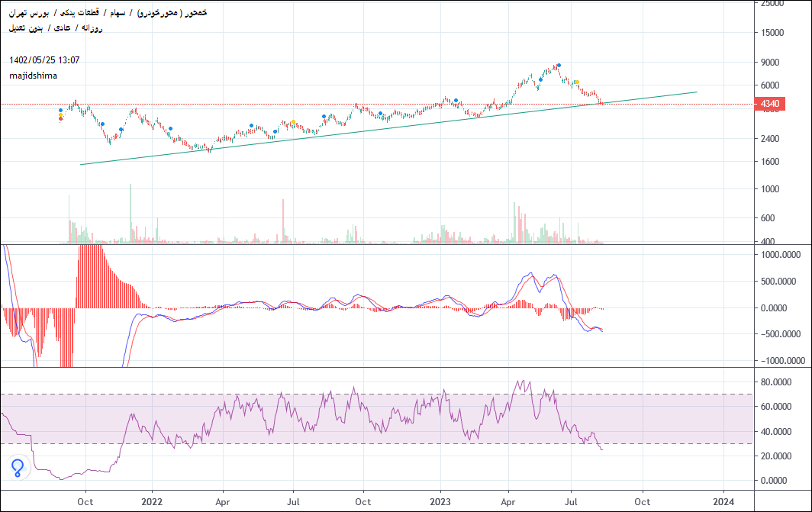Click the 2022 label on time axis
Screen dimensions: 812x512
(x=152, y=501)
